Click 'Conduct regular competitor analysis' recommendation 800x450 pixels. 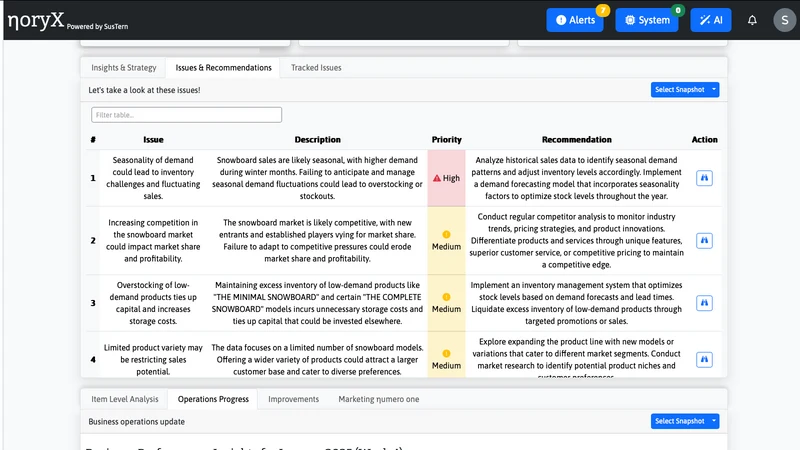pyautogui.click(x=577, y=240)
